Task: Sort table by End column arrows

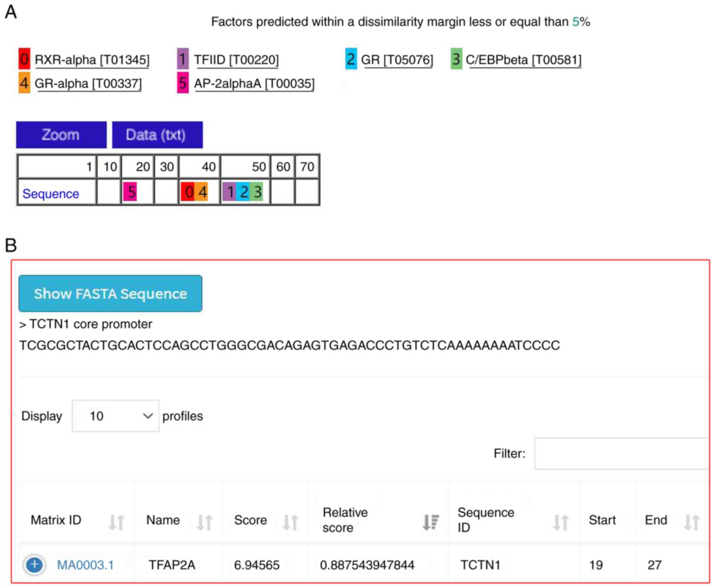Action: 691,522
